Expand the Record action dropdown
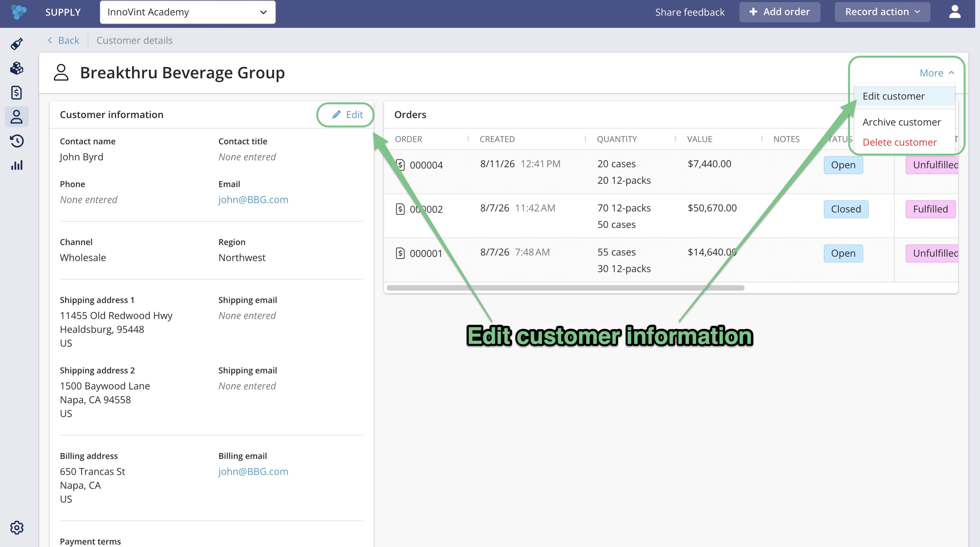Image resolution: width=980 pixels, height=547 pixels. pos(882,12)
